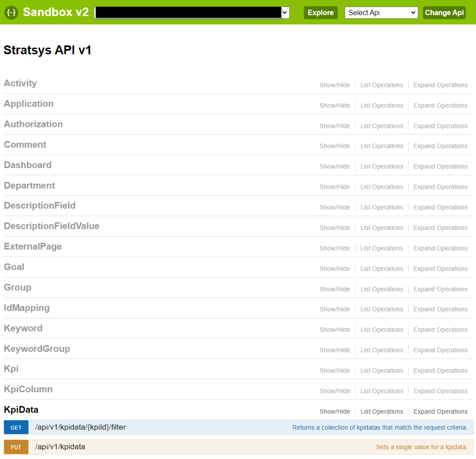Click Expand Operations for Goal
Viewport: 476px width, 459px height.
tap(440, 269)
